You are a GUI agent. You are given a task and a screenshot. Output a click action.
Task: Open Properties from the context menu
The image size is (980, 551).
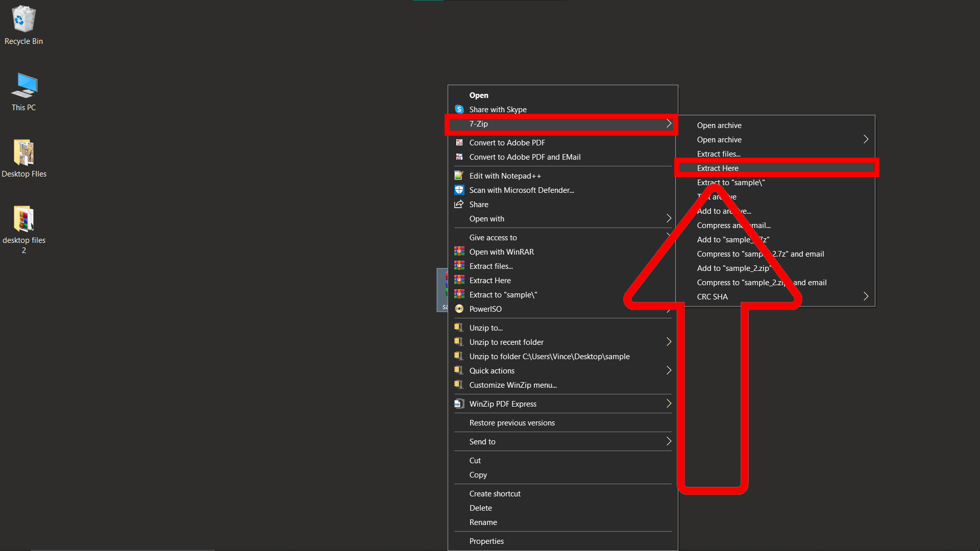(486, 541)
